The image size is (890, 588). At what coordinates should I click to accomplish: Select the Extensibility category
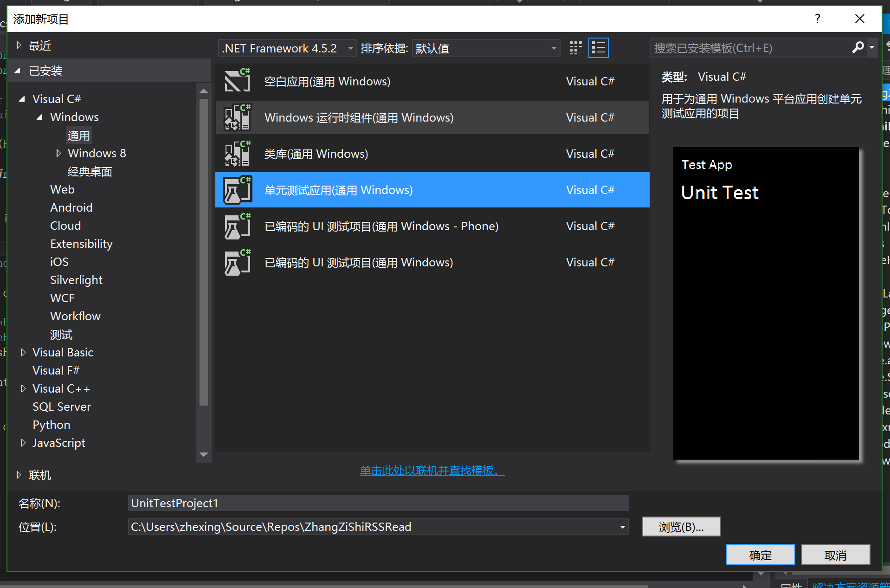pyautogui.click(x=81, y=244)
